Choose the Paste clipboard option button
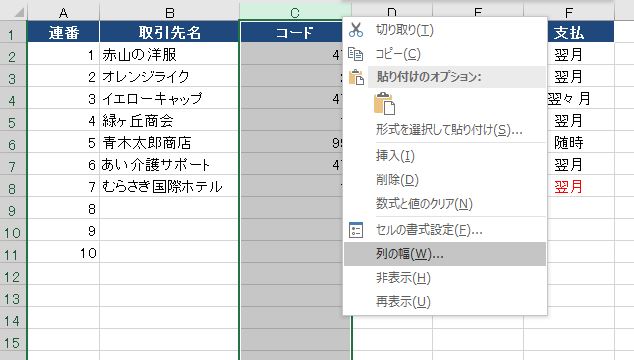This screenshot has height=360, width=634. click(384, 104)
